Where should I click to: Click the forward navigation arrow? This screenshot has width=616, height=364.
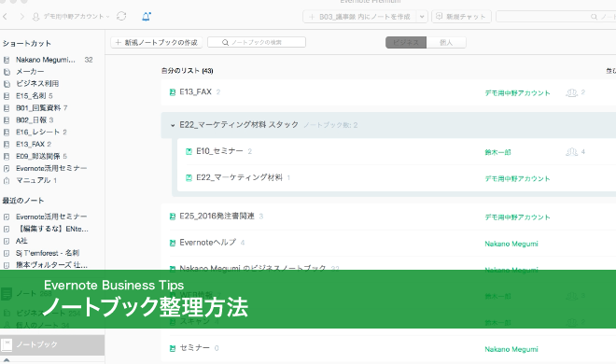(x=22, y=17)
